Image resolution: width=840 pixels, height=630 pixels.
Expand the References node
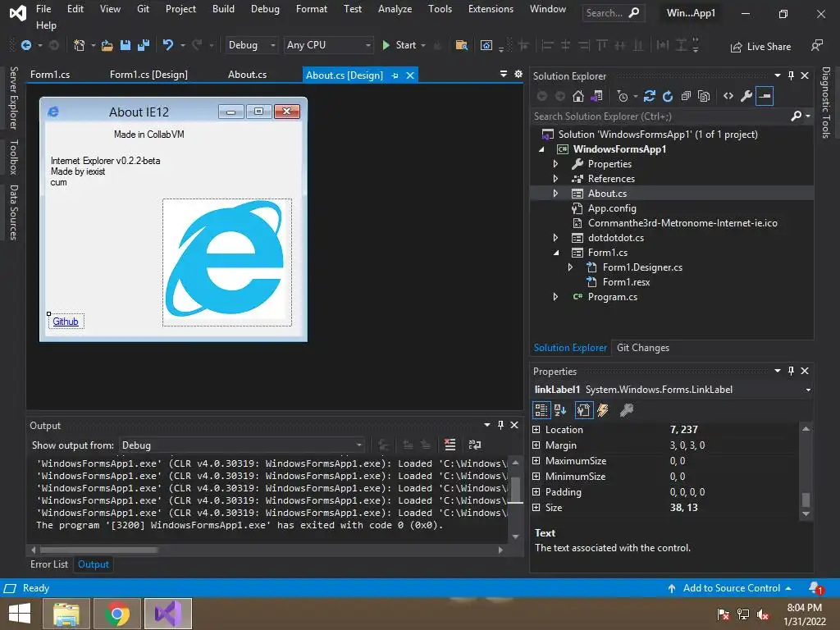point(555,178)
